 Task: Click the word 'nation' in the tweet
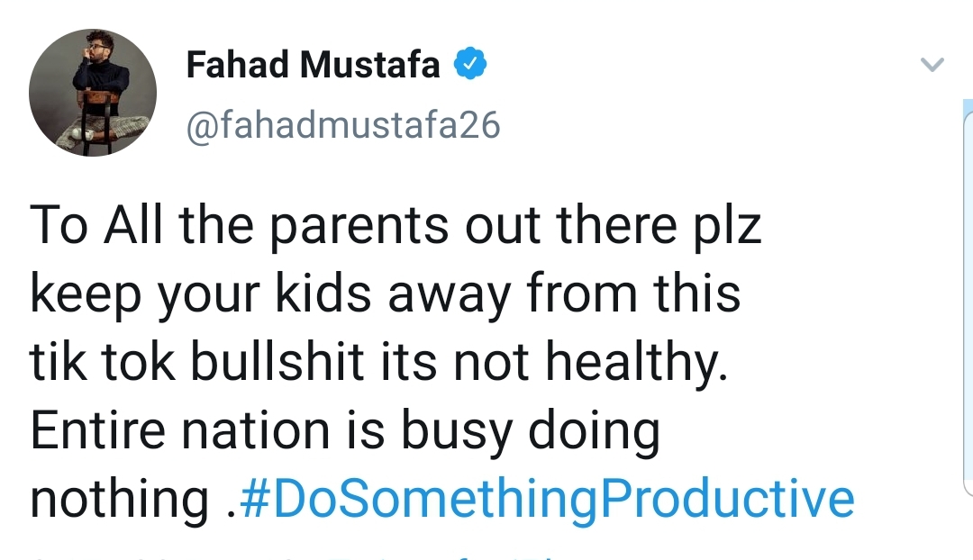click(255, 429)
